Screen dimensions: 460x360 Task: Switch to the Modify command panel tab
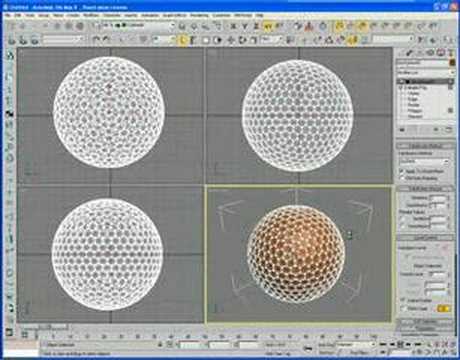coord(410,52)
